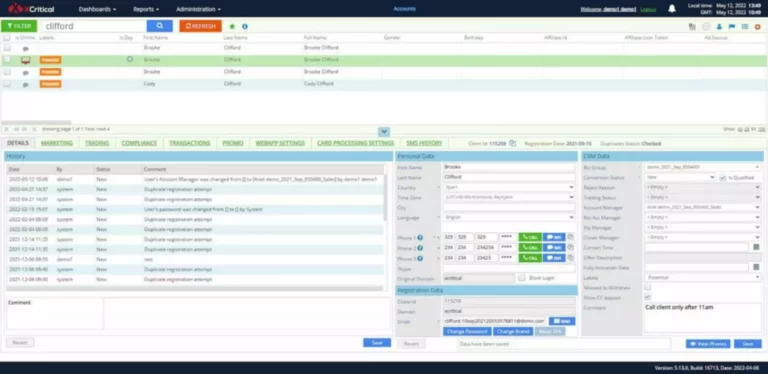Enable the Allowed to Withdraw checkbox
Viewport: 768px width, 374px height.
648,287
